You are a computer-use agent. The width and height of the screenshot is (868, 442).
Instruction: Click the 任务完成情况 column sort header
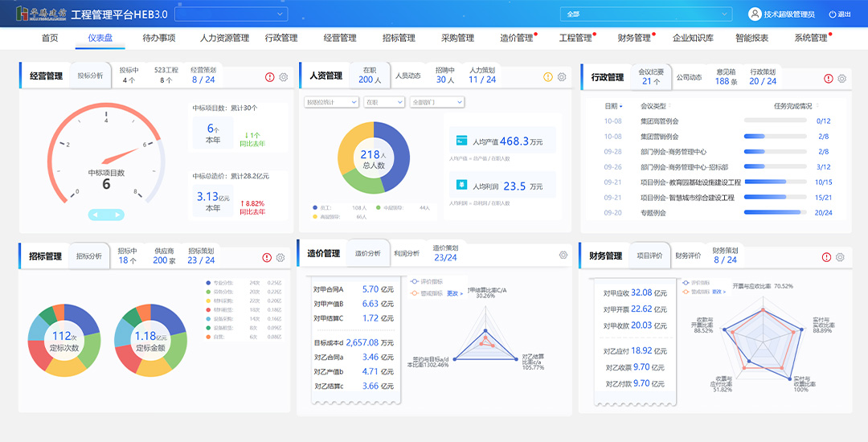[796, 105]
